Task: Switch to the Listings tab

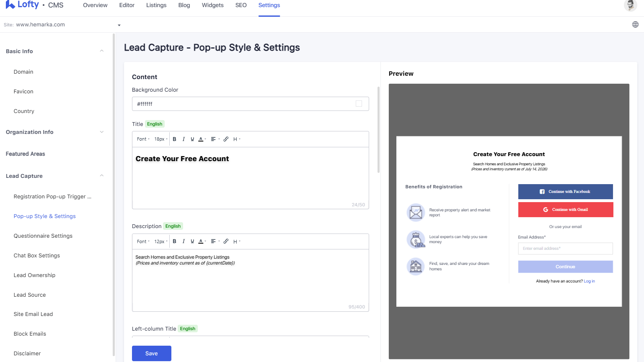Action: click(x=156, y=5)
